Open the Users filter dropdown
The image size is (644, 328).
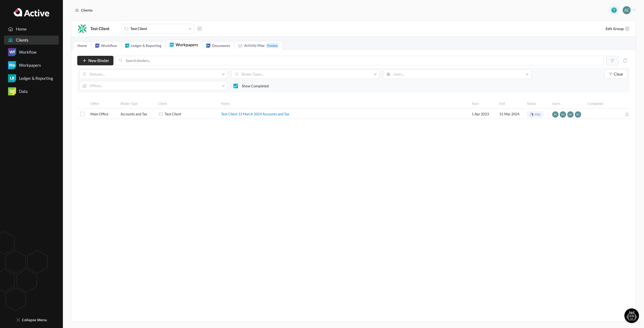click(x=457, y=74)
